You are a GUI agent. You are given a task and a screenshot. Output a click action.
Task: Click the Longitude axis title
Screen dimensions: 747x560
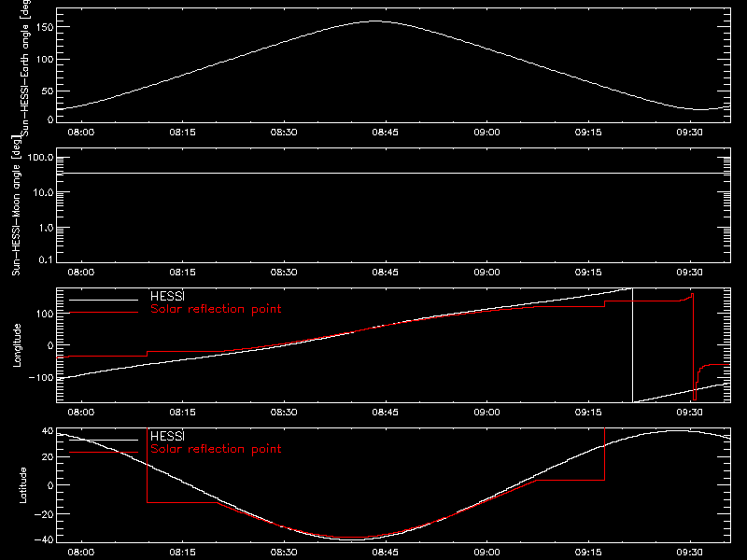click(x=17, y=345)
